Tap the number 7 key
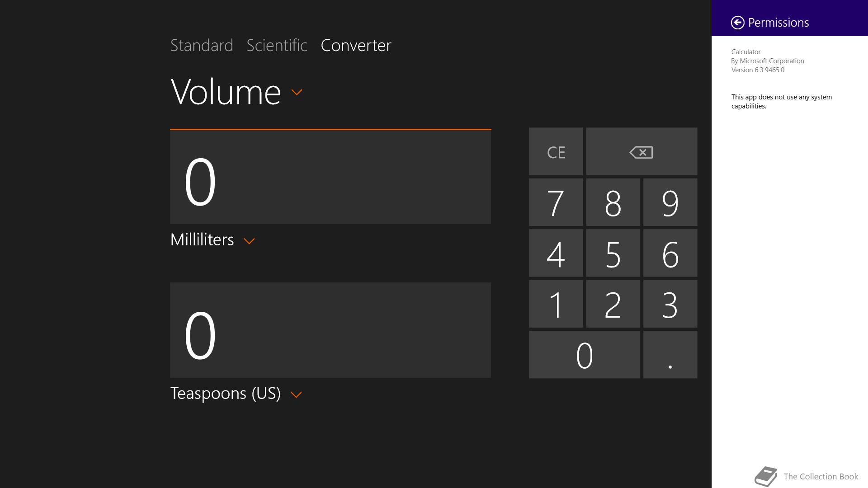 point(556,202)
